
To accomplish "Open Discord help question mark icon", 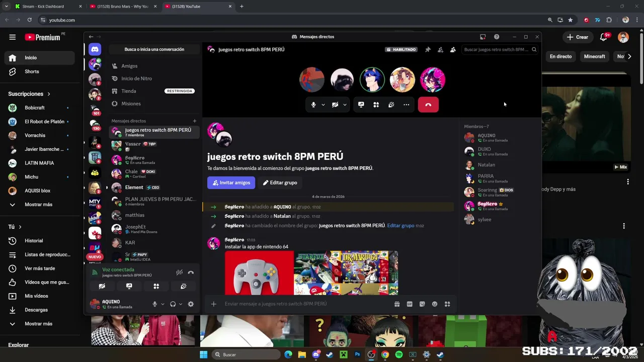I will pyautogui.click(x=497, y=37).
